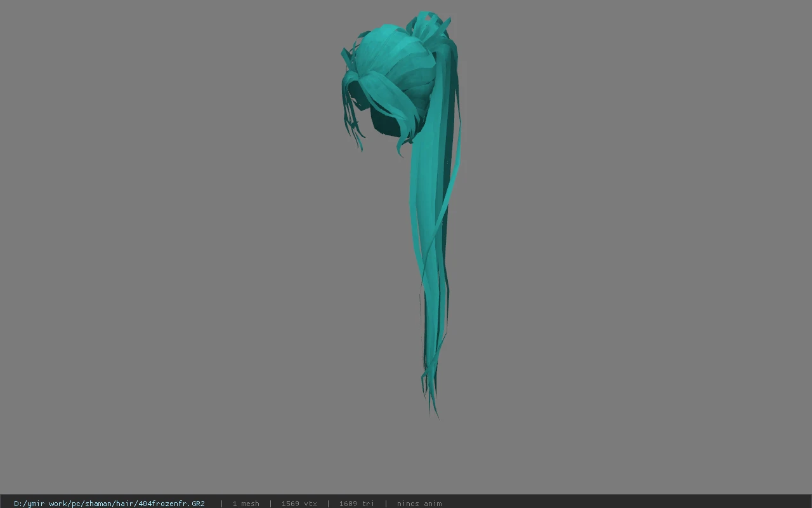Click the 'nincs anim' status entry
This screenshot has width=812, height=508.
[419, 504]
